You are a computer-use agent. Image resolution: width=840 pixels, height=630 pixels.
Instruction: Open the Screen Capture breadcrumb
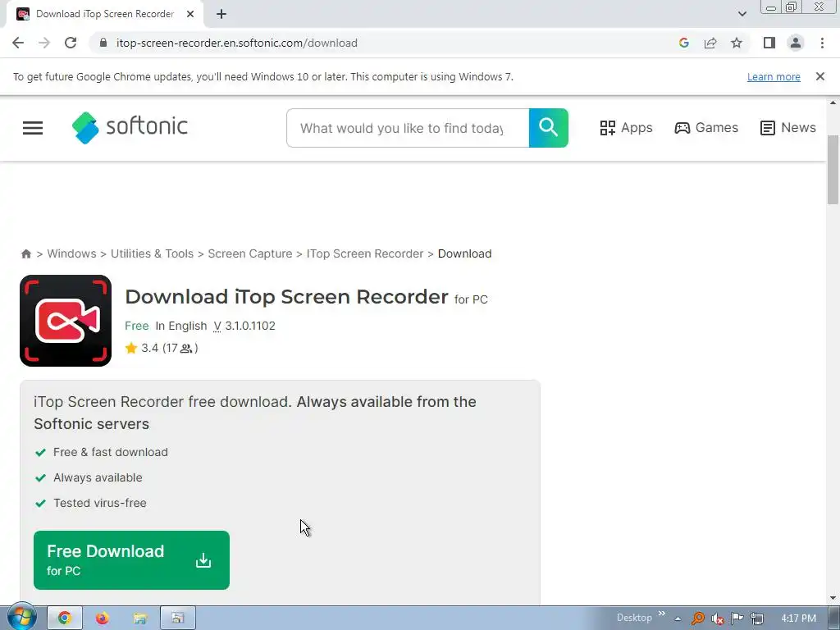[250, 254]
